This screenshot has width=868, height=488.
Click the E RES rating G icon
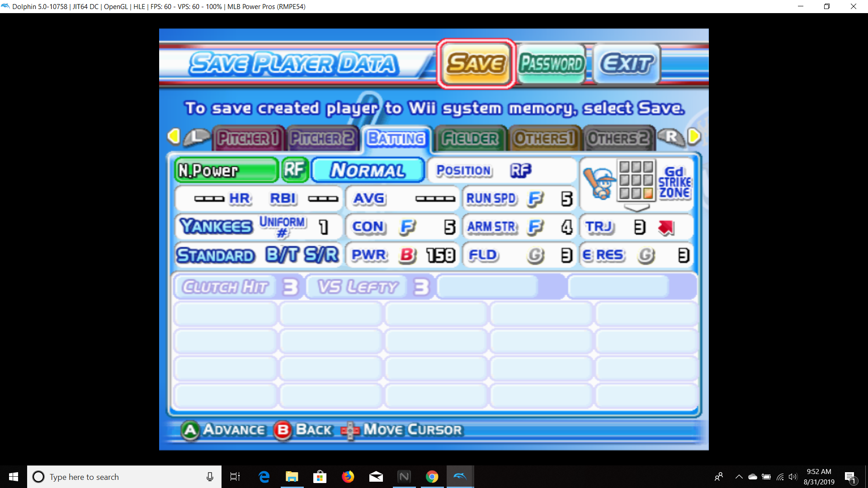(x=646, y=256)
